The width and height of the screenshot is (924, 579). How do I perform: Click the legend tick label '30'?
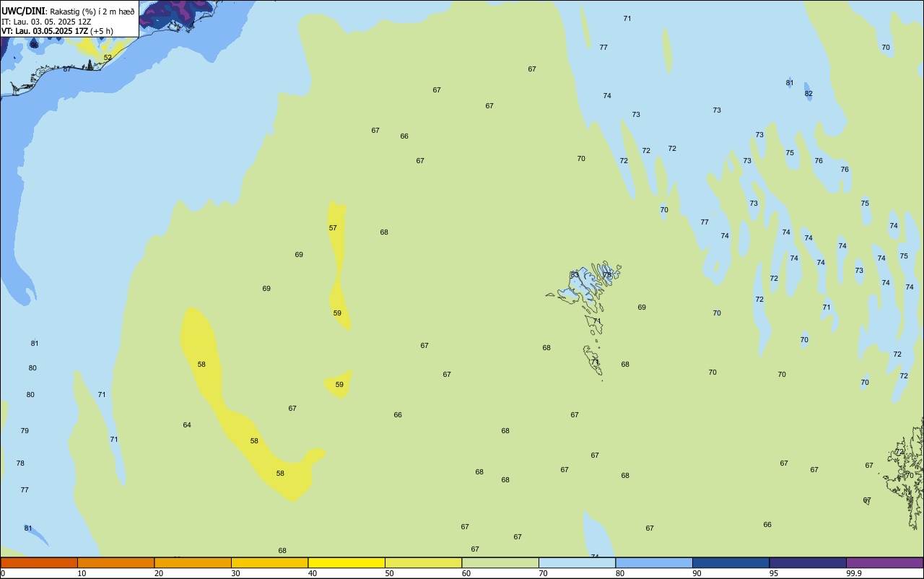coord(235,573)
